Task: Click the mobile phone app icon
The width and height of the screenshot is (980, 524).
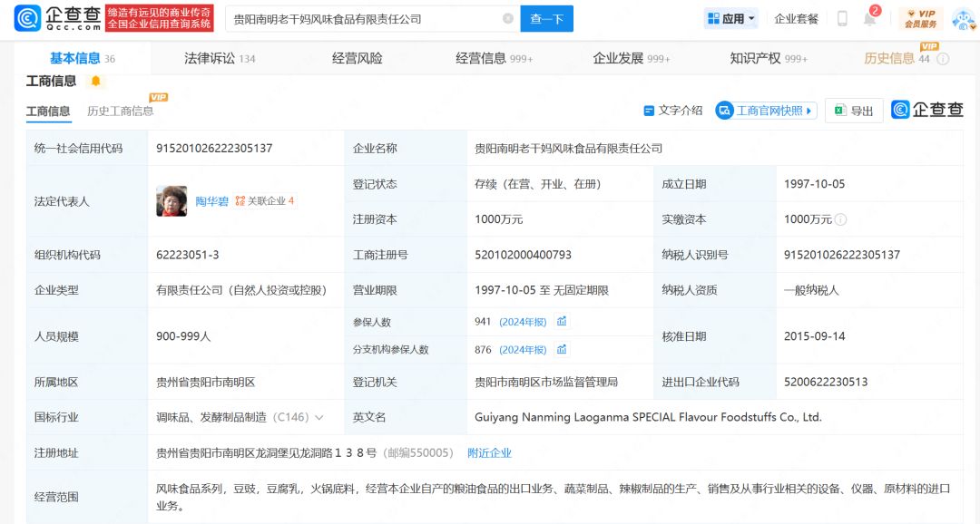Action: [842, 19]
